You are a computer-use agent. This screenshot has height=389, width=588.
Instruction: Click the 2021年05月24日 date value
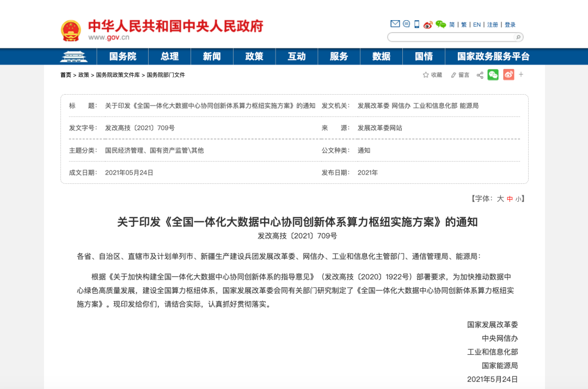point(129,173)
